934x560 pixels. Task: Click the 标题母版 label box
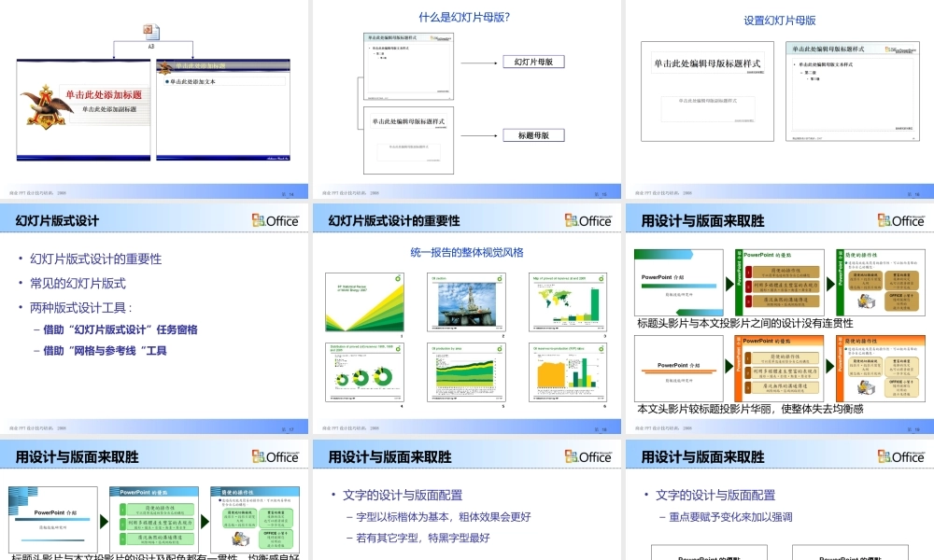point(533,135)
